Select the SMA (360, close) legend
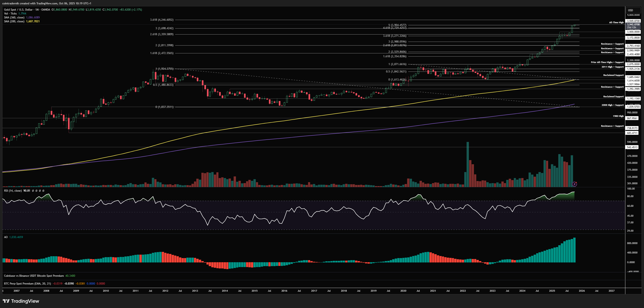This screenshot has width=644, height=308. (14, 17)
